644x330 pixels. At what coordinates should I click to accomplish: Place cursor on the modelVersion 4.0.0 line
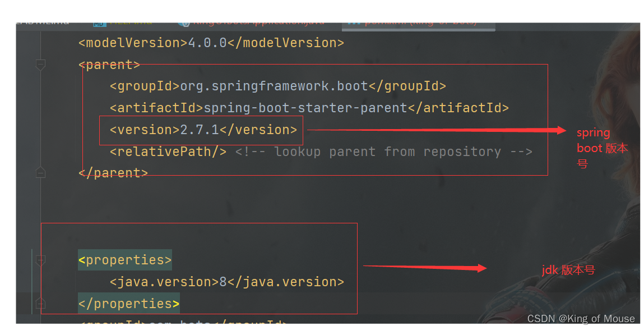[211, 43]
